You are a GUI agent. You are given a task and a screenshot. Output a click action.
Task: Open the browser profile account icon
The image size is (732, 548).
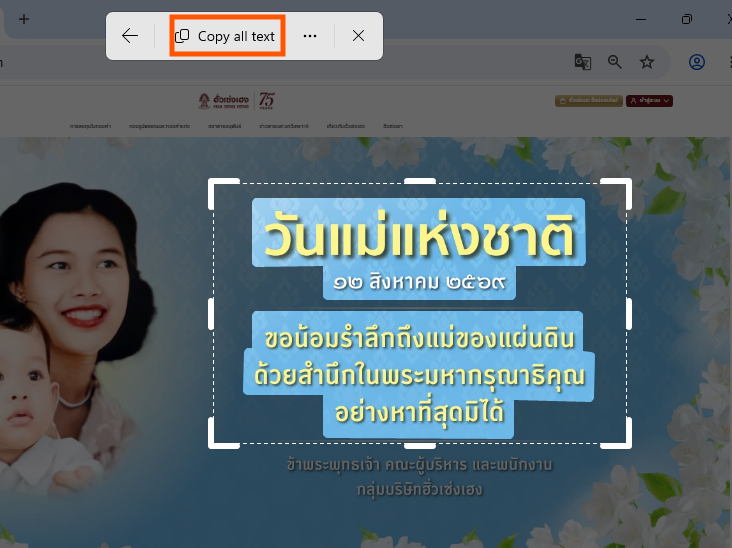tap(697, 62)
